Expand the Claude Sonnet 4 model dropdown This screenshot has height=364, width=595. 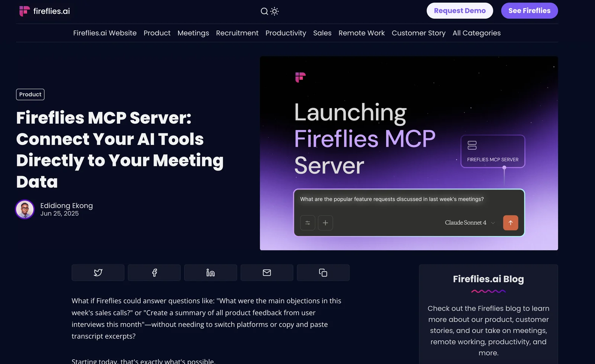(x=470, y=223)
